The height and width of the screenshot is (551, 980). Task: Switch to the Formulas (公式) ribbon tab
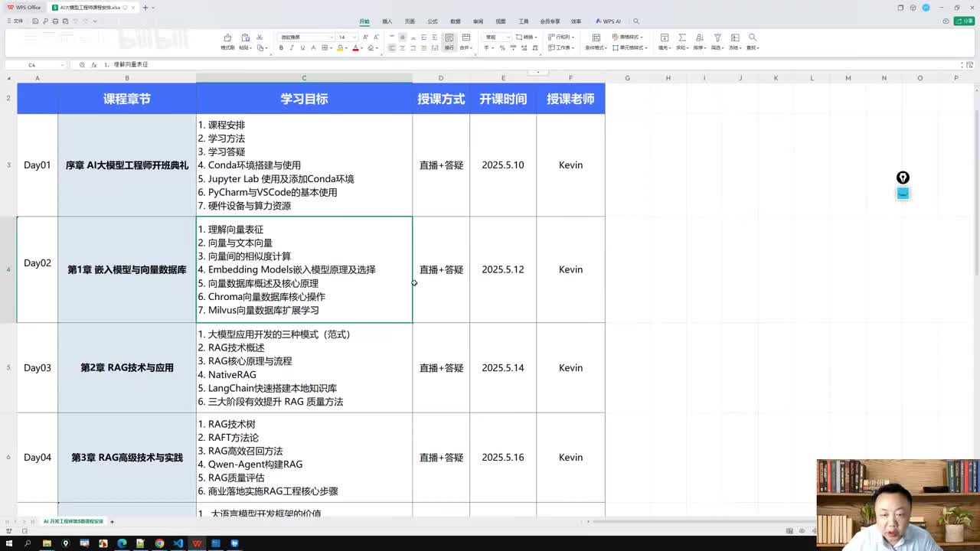[433, 21]
